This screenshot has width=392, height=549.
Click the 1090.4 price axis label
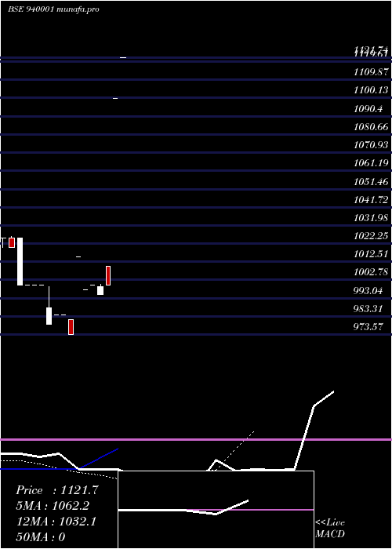pyautogui.click(x=368, y=108)
